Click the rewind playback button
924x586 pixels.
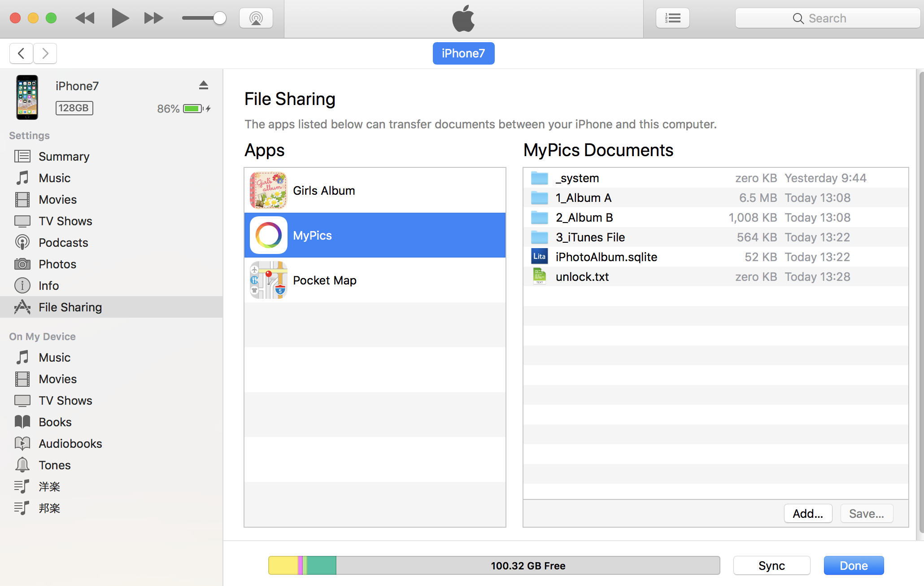pos(85,18)
